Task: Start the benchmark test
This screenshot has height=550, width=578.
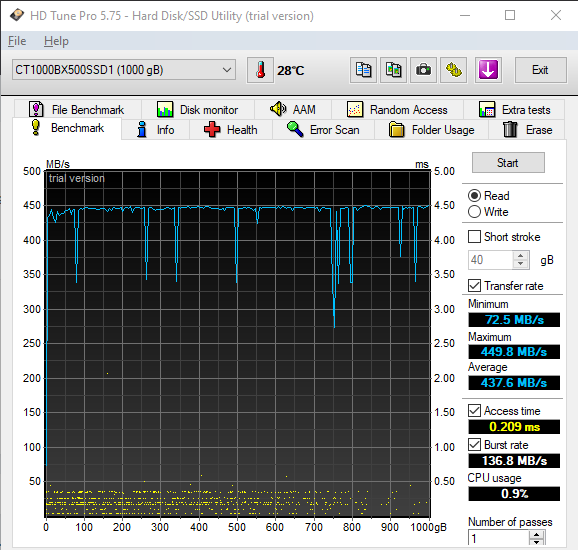Action: click(508, 163)
